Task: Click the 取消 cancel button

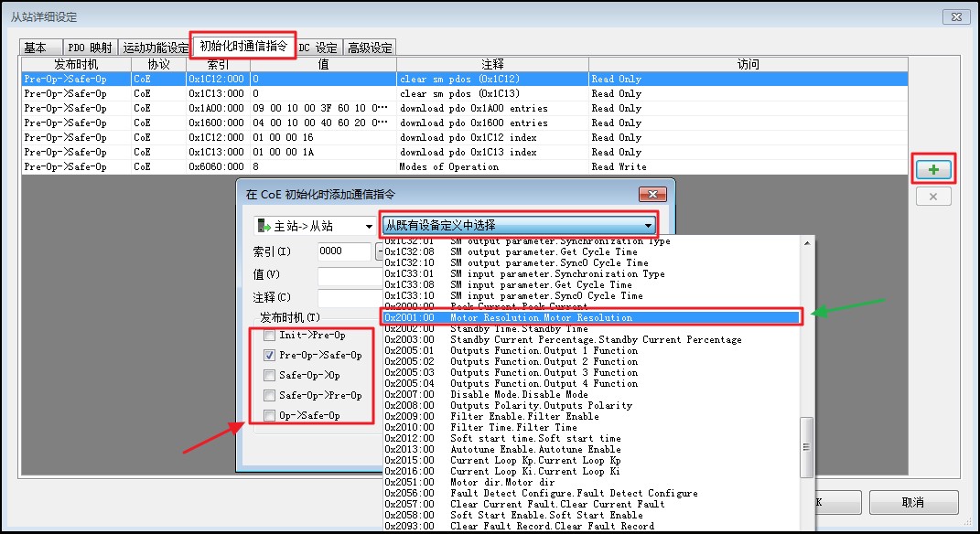Action: click(x=913, y=502)
